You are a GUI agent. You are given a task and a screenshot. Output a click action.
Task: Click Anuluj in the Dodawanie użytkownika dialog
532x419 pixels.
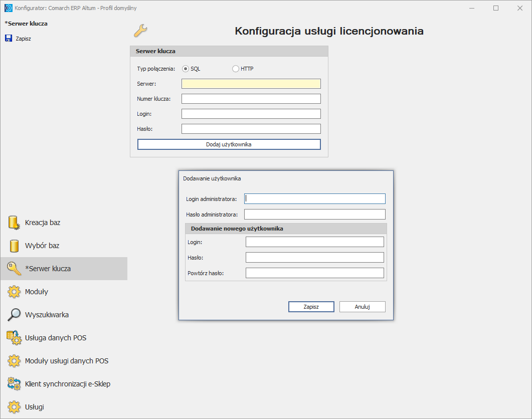(x=363, y=307)
